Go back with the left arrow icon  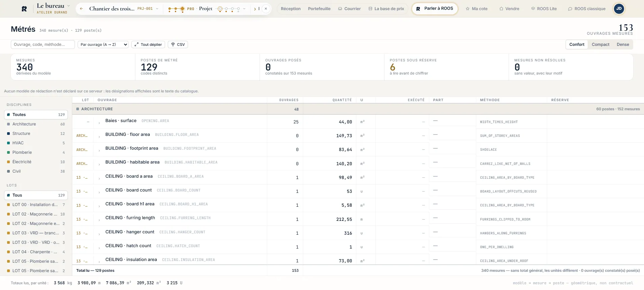click(x=81, y=9)
